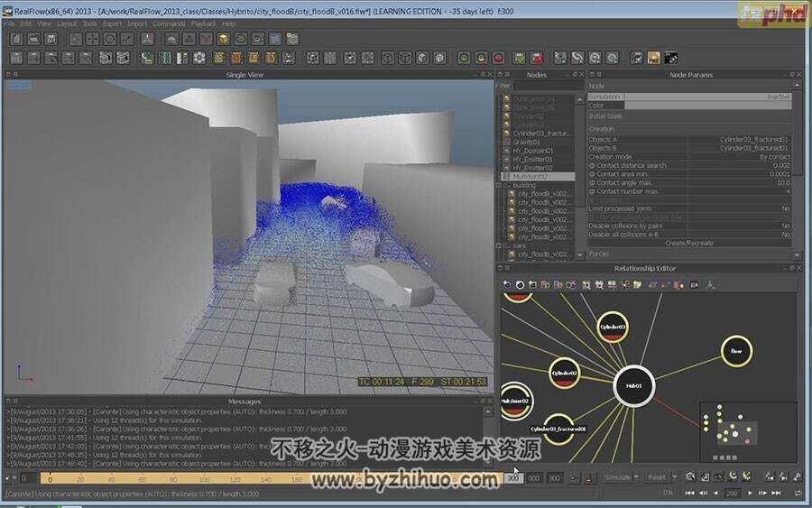Open the Edit menu

(25, 23)
